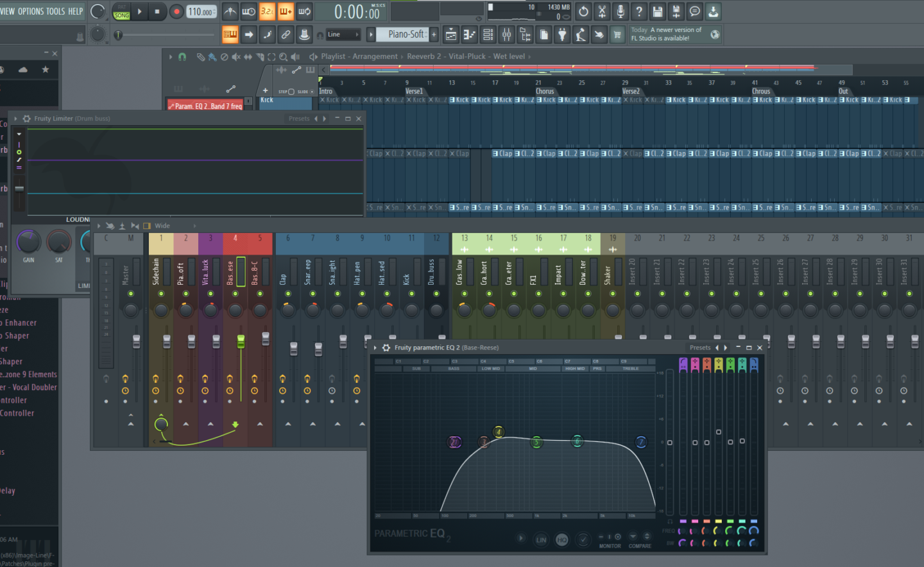The image size is (924, 567).
Task: Select EQ band 7 node on the graph
Action: [x=640, y=442]
